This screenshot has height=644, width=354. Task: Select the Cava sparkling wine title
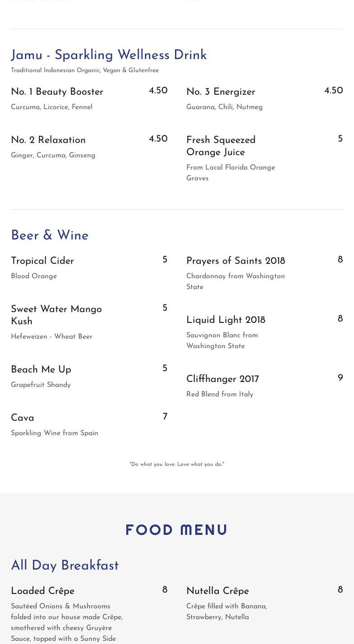point(23,418)
